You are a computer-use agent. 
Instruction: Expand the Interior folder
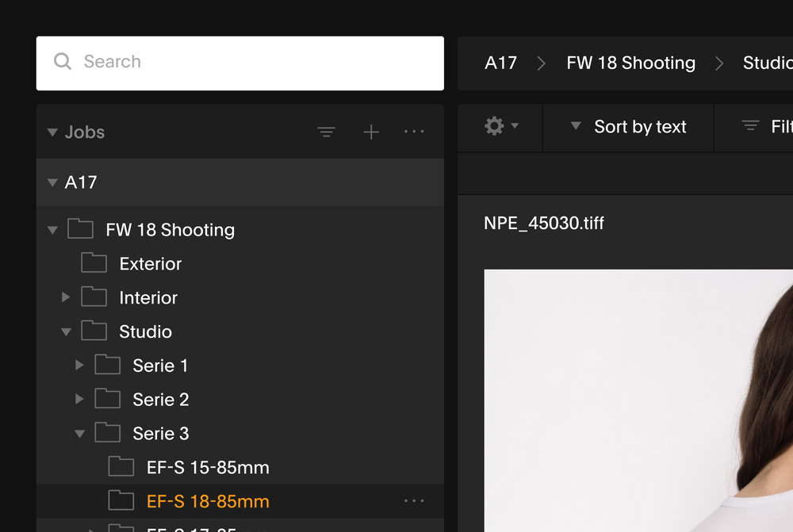66,298
